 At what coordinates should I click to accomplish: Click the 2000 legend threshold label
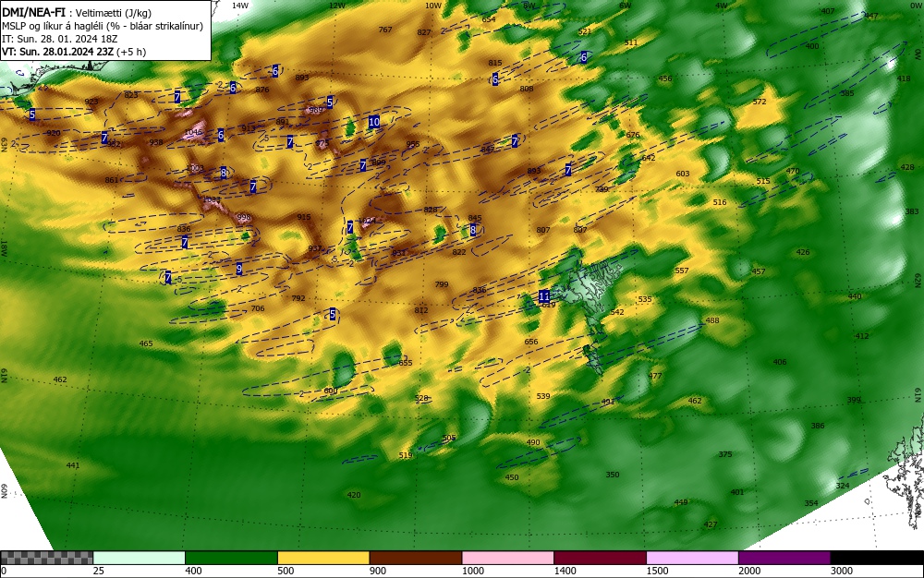[x=748, y=571]
